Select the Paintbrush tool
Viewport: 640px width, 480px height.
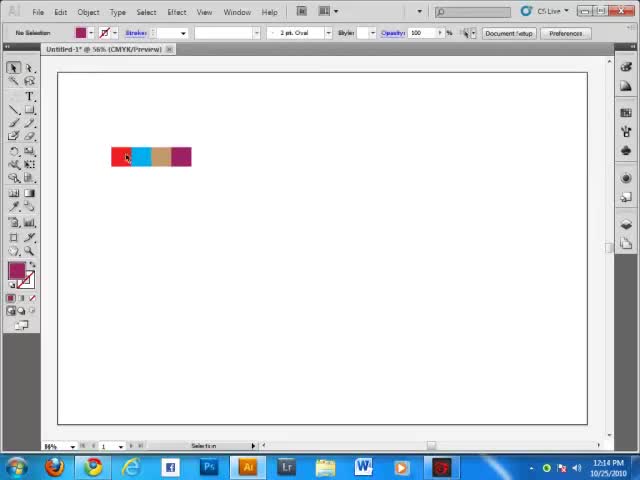click(x=13, y=123)
